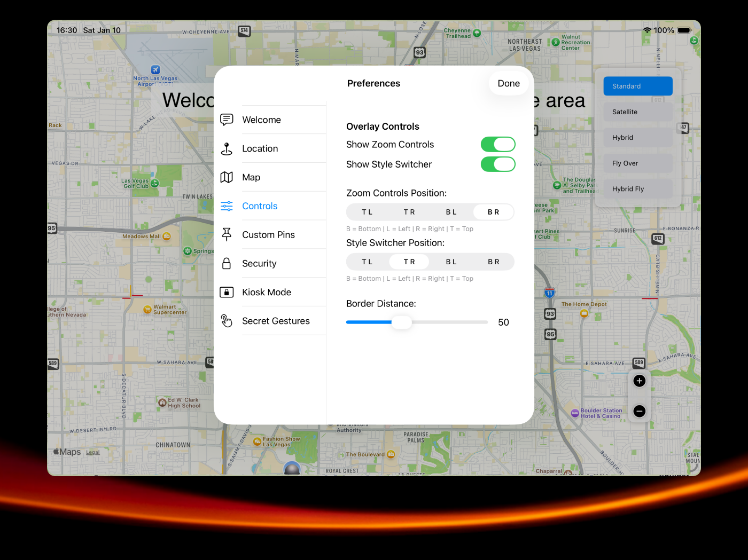Click the Location pin icon in sidebar
Screen dimensions: 748x560
pyautogui.click(x=227, y=149)
